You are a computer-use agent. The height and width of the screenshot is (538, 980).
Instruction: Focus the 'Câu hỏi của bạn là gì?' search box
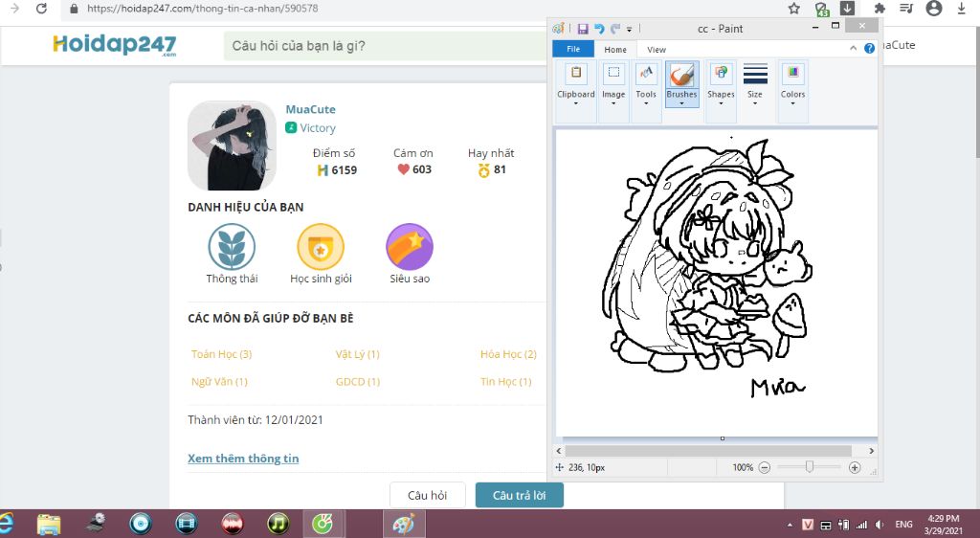pos(385,46)
